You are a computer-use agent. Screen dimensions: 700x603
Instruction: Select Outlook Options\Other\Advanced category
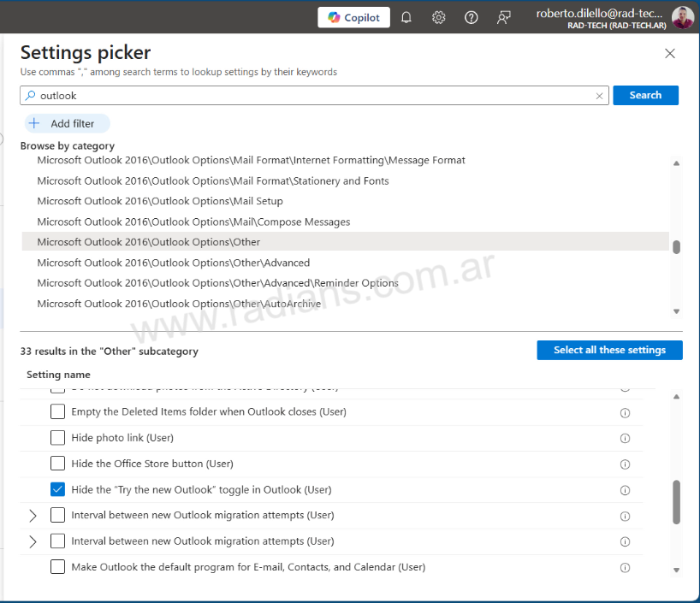pos(173,263)
